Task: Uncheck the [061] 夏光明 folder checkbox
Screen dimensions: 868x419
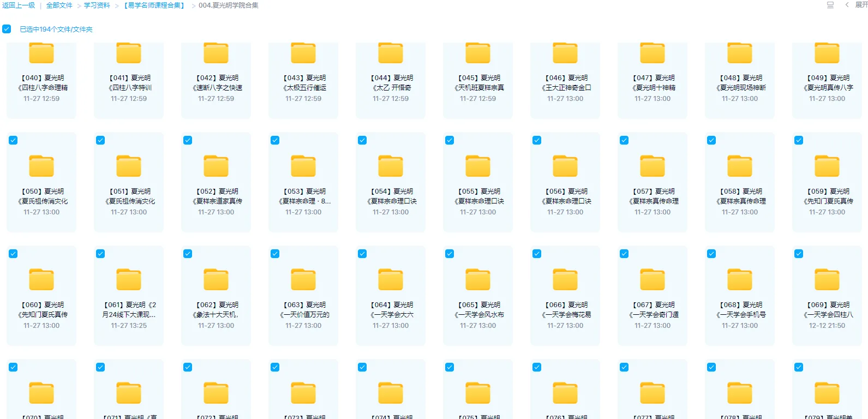Action: tap(100, 254)
